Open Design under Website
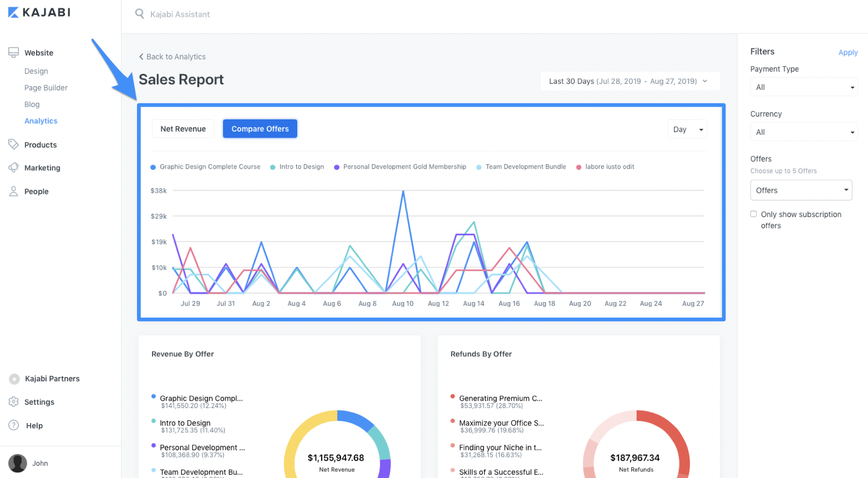The width and height of the screenshot is (868, 478). [x=36, y=71]
